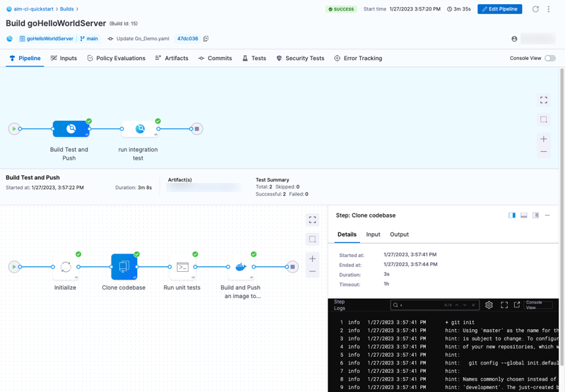Open the Output tab of the step
Viewport: 565px width, 392px height.
(x=399, y=234)
